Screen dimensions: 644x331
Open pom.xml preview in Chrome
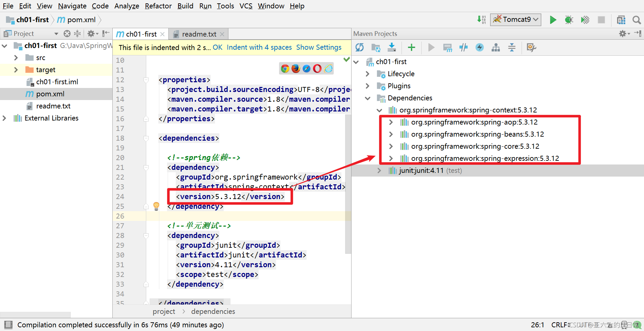tap(285, 68)
